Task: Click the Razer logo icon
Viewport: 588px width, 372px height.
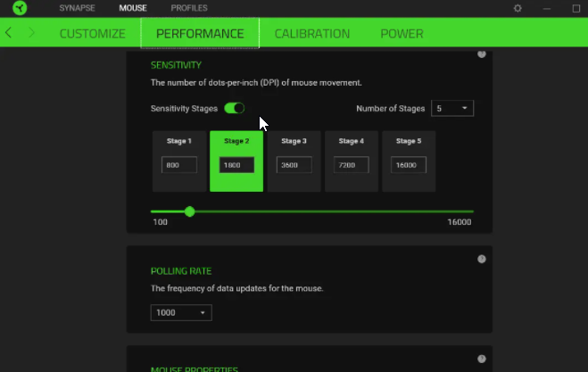Action: click(x=20, y=8)
